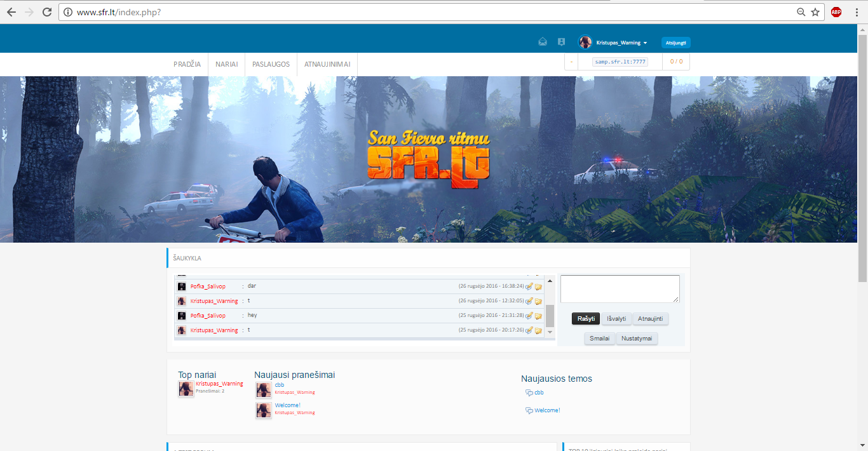Edit the 25 rugsėjo 20:17:26 shout
This screenshot has width=868, height=451.
(529, 330)
